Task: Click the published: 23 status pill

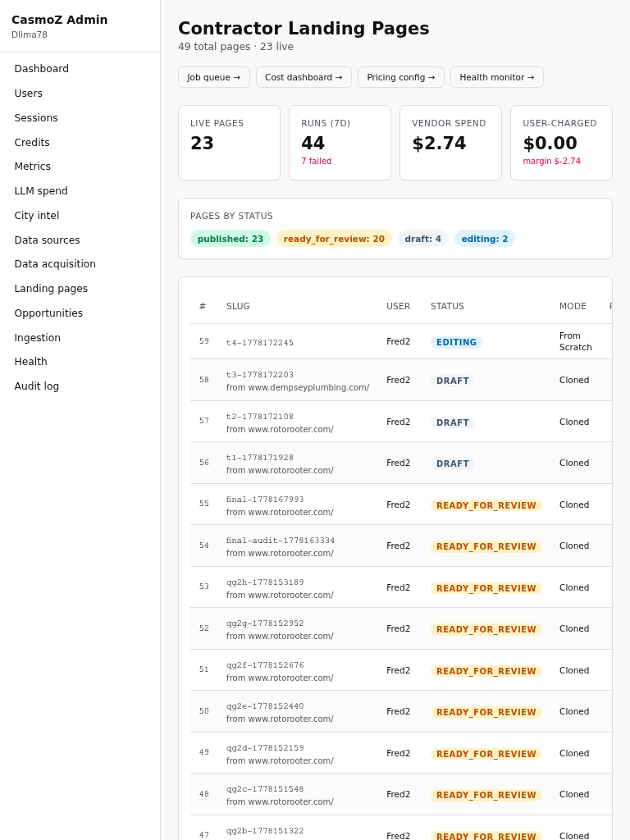Action: tap(231, 239)
